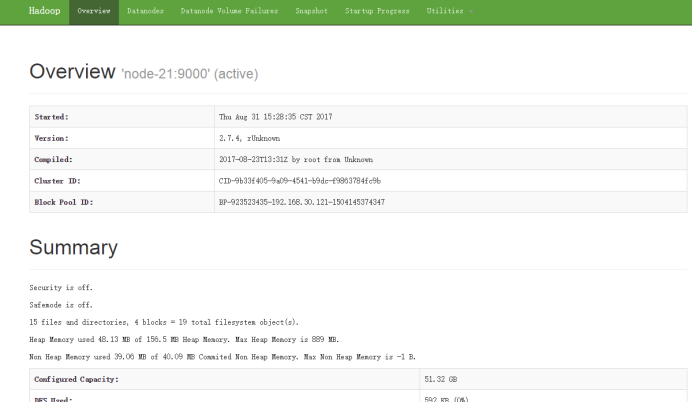
Task: Switch to the Datanodes tab
Action: pos(145,11)
